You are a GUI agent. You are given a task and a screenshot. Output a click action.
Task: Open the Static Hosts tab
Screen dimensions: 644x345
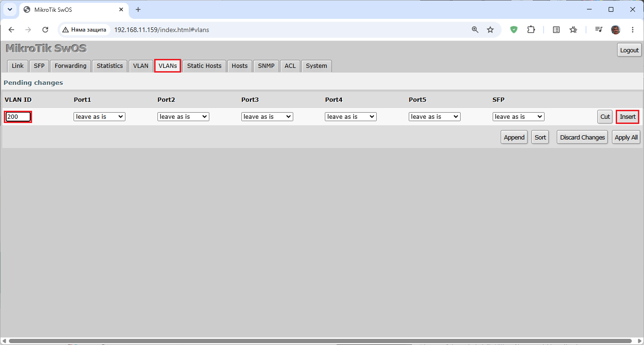pos(204,66)
